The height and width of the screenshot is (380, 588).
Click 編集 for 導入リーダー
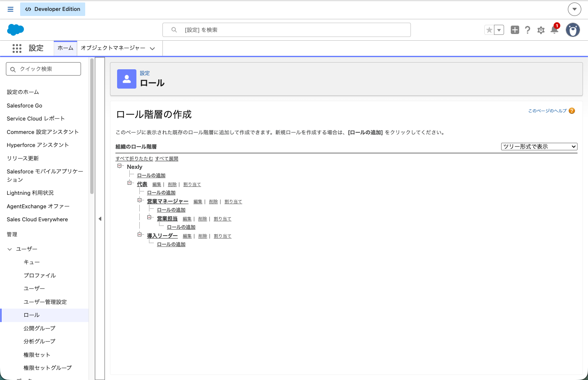[x=187, y=236]
